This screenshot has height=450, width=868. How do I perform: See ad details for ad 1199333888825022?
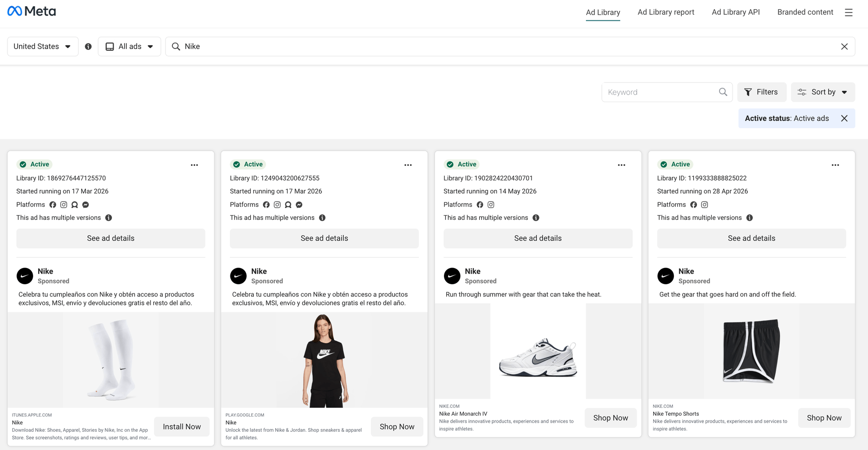(751, 238)
